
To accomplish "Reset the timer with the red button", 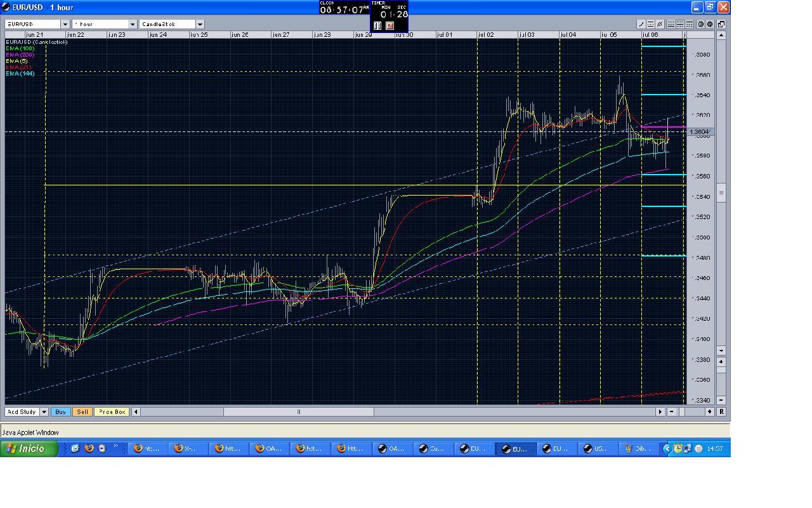I will click(390, 26).
